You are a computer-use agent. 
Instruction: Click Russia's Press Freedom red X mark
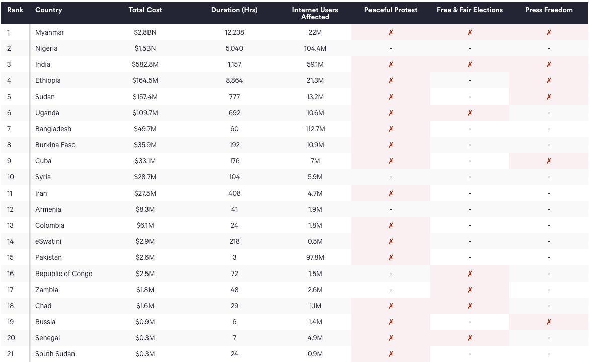pyautogui.click(x=549, y=322)
